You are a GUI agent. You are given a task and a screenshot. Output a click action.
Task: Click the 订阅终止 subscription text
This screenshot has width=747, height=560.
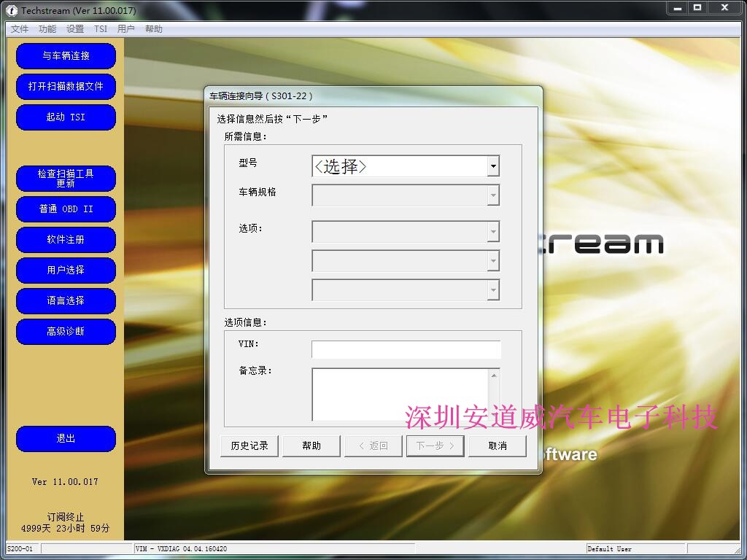[65, 517]
